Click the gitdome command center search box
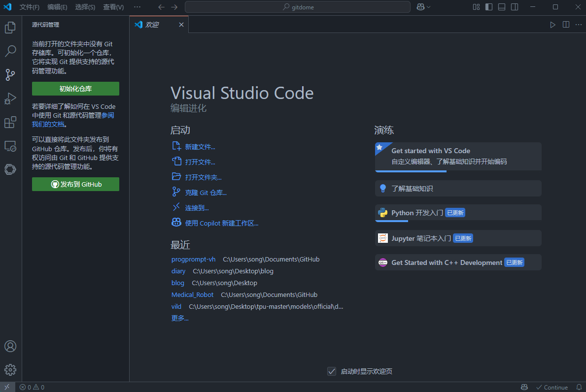The height and width of the screenshot is (392, 586). pos(298,7)
